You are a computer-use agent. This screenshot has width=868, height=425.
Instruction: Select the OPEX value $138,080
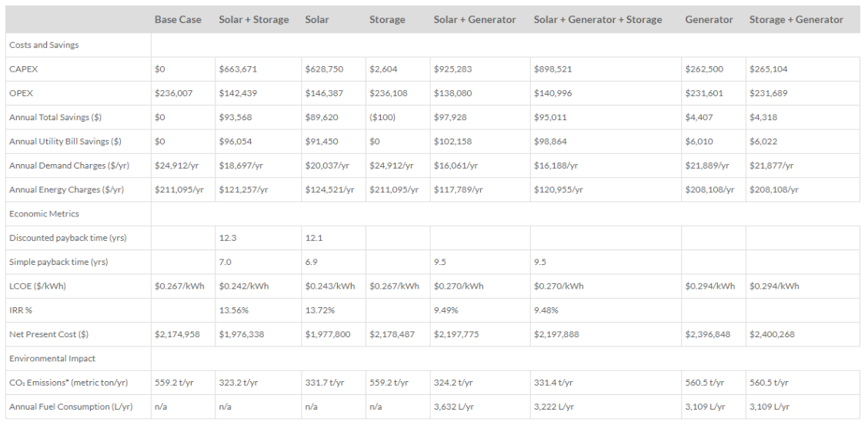click(x=452, y=93)
